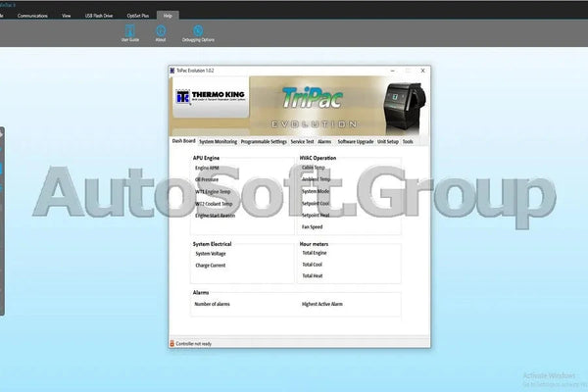Open the User Guide icon

click(x=129, y=31)
